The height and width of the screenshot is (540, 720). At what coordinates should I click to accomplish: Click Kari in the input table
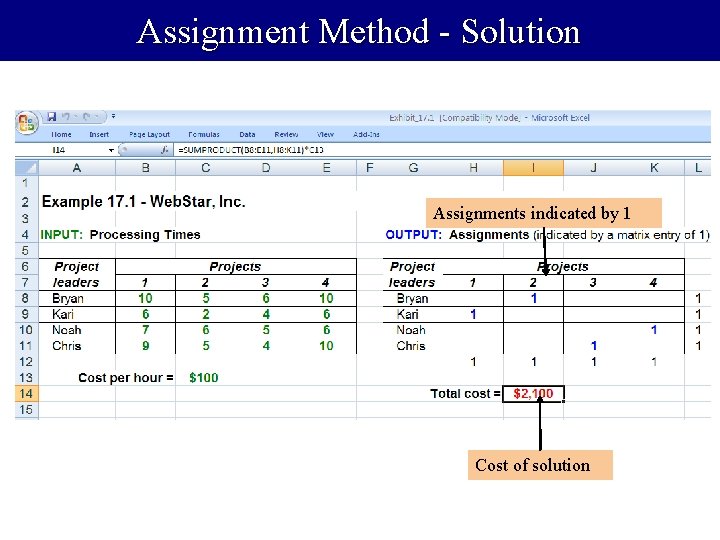pyautogui.click(x=62, y=314)
